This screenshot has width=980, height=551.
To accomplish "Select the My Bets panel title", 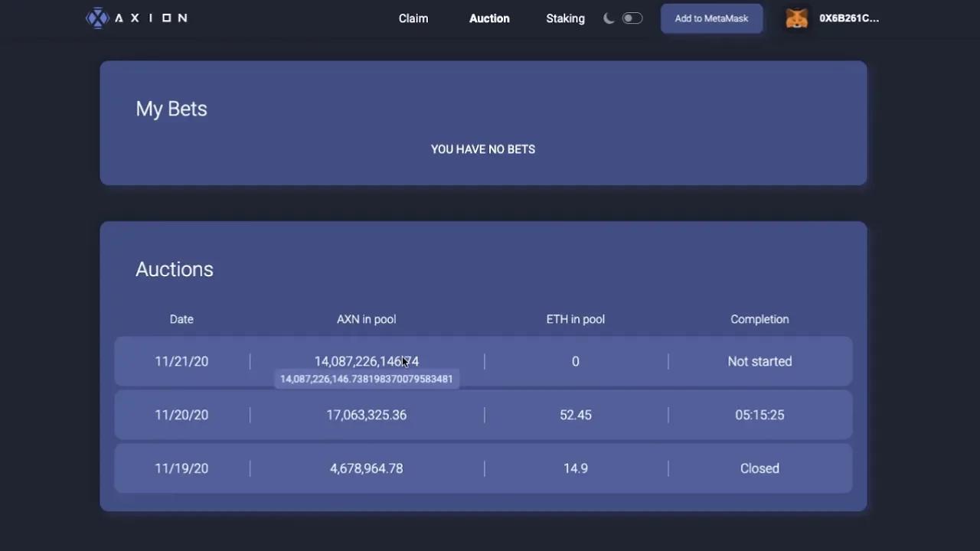I will 171,109.
